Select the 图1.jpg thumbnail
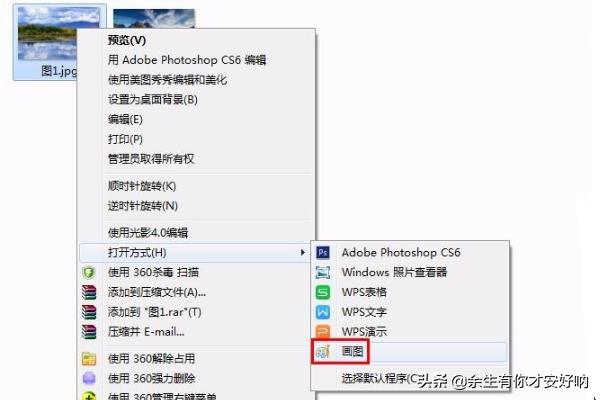Screen dimensions: 600x400 click(59, 42)
